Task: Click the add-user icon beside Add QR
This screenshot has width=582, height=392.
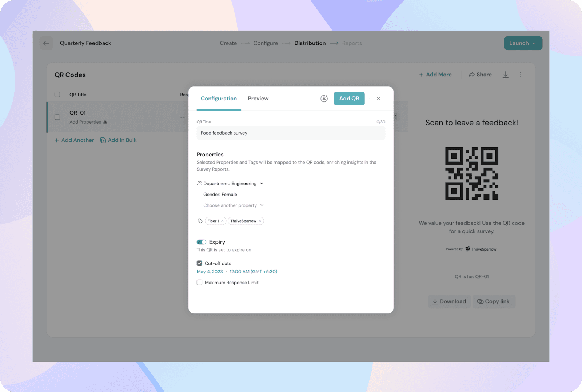Action: click(324, 99)
